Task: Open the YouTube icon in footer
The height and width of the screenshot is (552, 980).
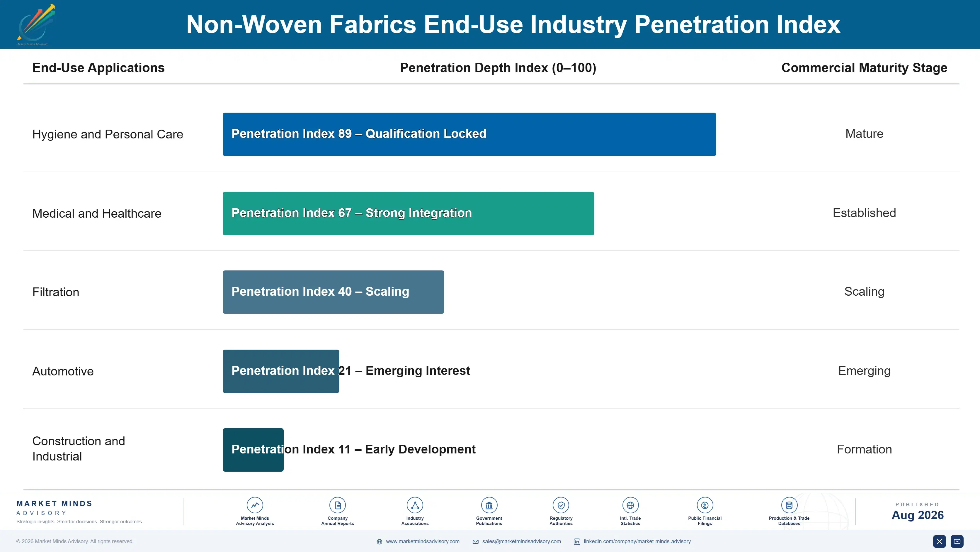Action: [x=957, y=541]
